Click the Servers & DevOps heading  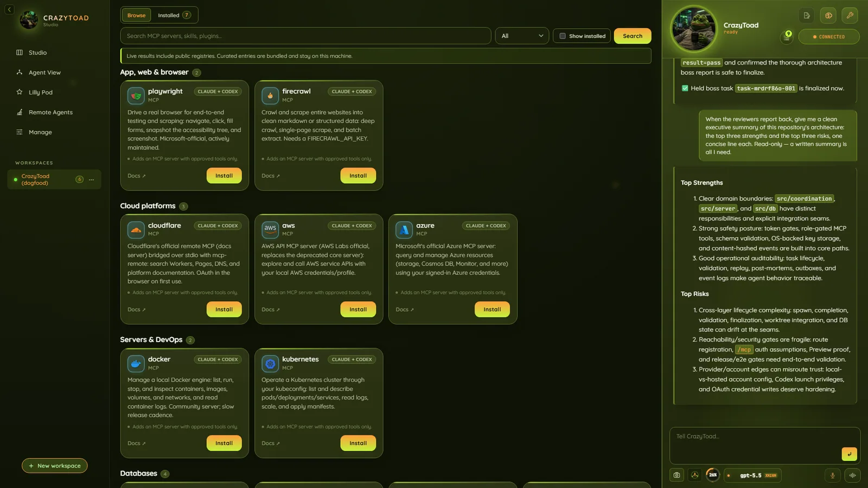(151, 340)
